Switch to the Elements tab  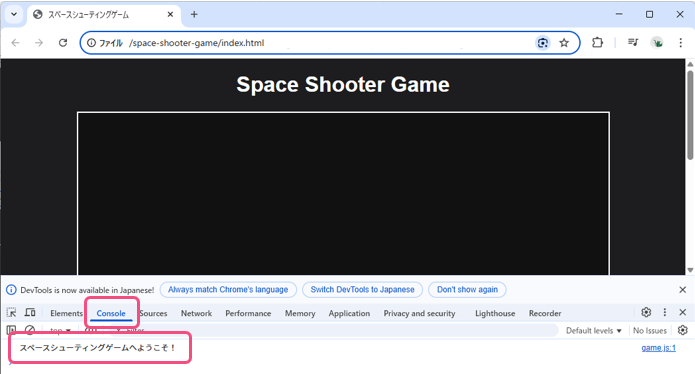tap(66, 313)
